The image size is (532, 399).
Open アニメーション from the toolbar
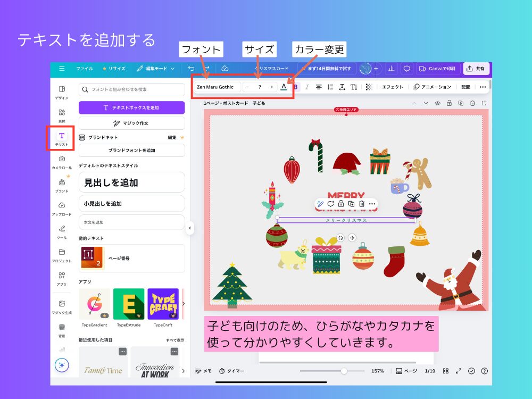435,87
